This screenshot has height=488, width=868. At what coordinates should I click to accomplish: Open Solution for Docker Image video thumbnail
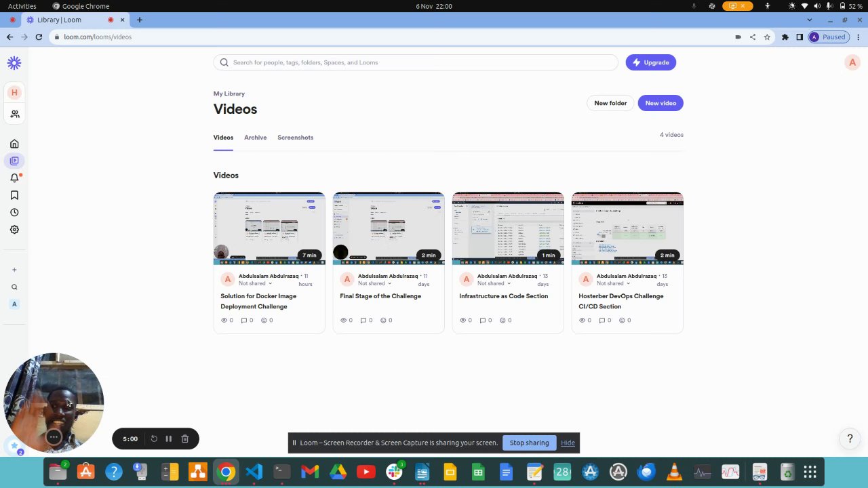point(269,228)
